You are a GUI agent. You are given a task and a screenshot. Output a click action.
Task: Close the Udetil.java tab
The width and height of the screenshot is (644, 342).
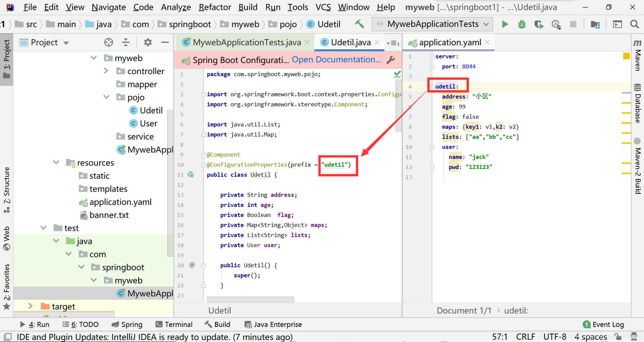(x=377, y=42)
